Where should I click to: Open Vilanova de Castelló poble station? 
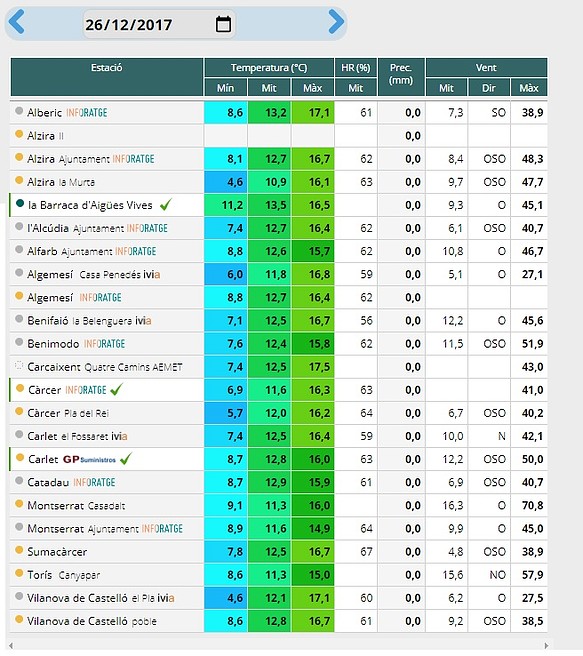coord(92,621)
